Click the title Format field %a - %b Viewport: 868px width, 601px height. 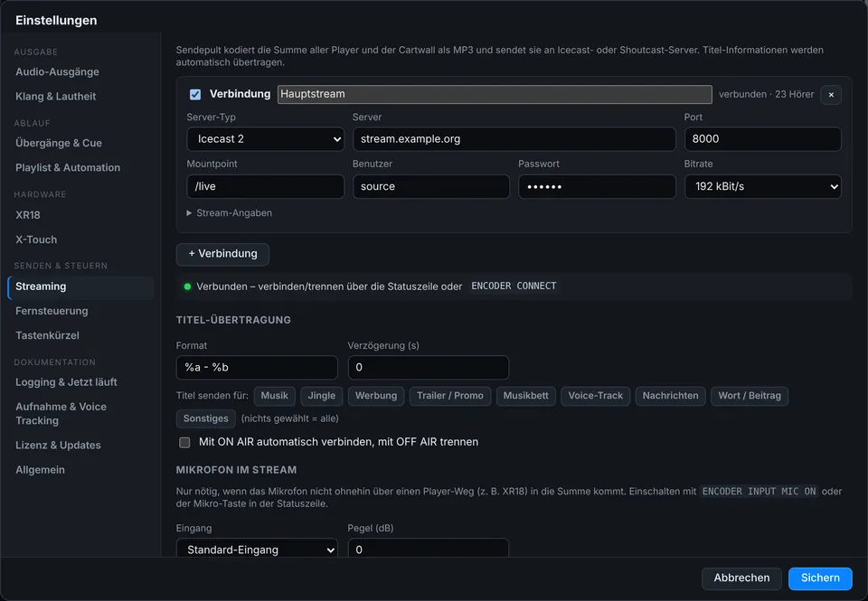[257, 368]
